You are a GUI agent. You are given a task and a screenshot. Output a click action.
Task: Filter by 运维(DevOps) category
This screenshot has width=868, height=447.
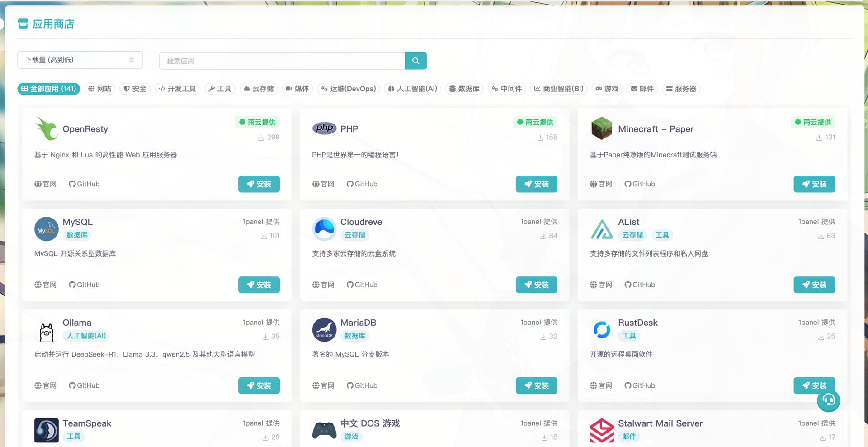pyautogui.click(x=349, y=89)
